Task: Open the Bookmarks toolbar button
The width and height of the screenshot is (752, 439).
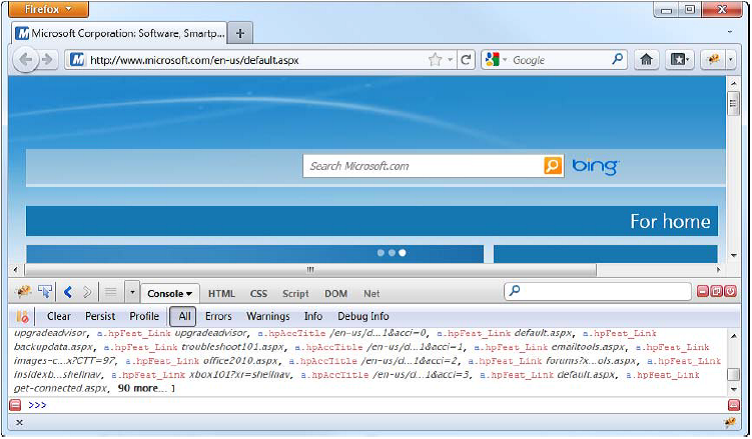Action: coord(680,59)
